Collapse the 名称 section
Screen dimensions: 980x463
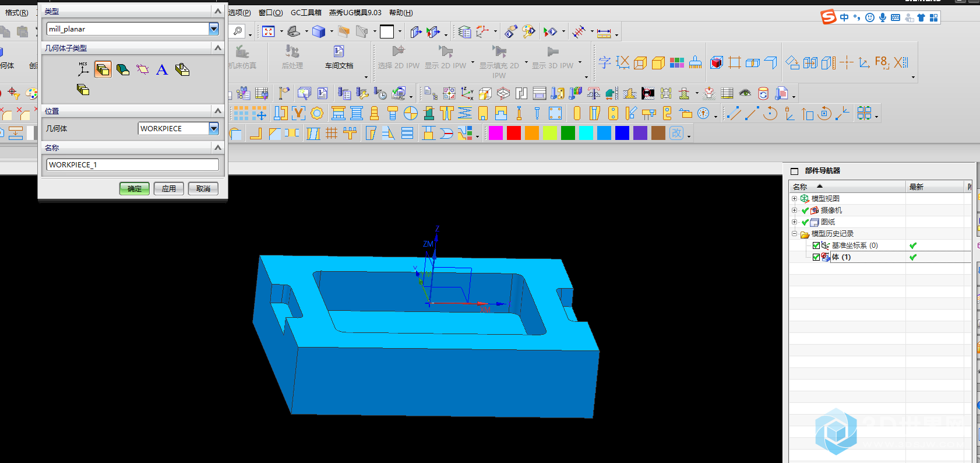[218, 148]
